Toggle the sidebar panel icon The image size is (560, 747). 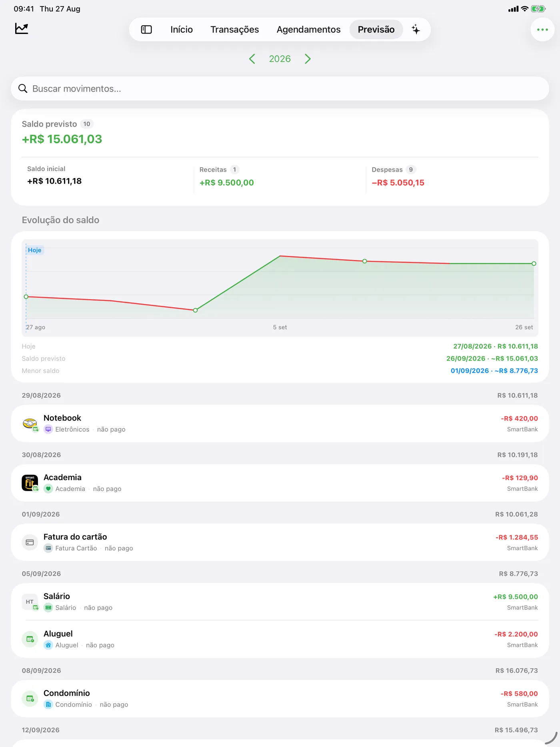(146, 30)
